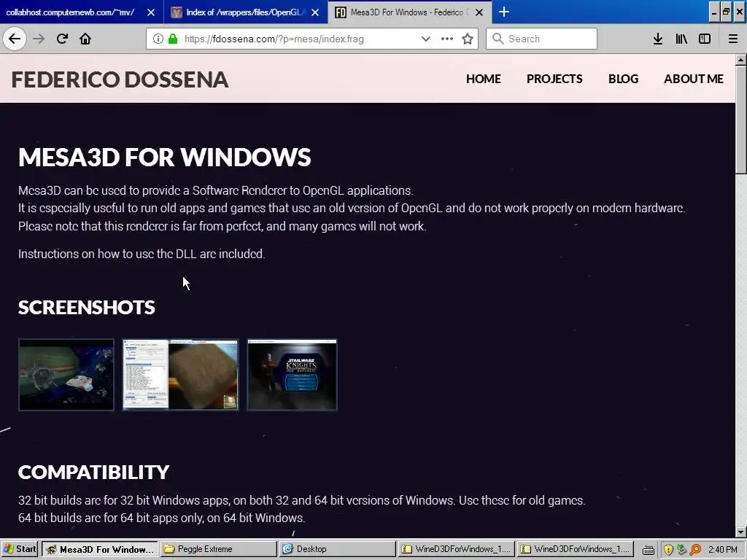Switch to the Desktop taskbar button
The height and width of the screenshot is (560, 747).
coord(337,549)
